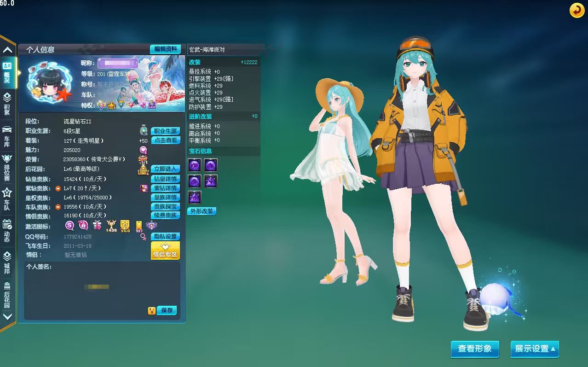Click the 外形改装 appearance mod button
The height and width of the screenshot is (367, 588).
point(202,211)
